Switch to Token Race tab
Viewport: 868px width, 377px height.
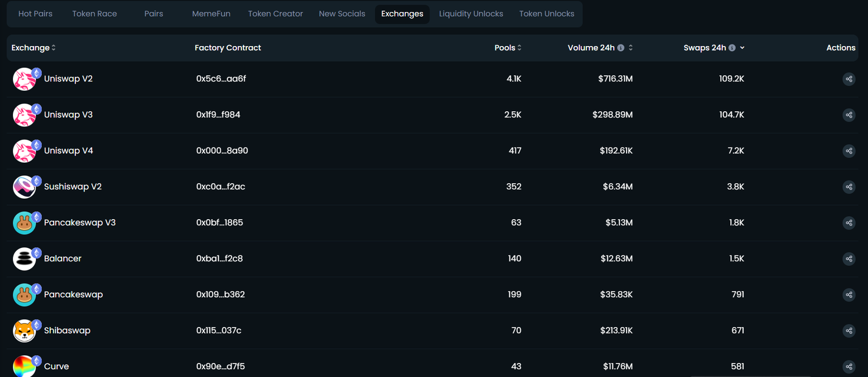(94, 14)
